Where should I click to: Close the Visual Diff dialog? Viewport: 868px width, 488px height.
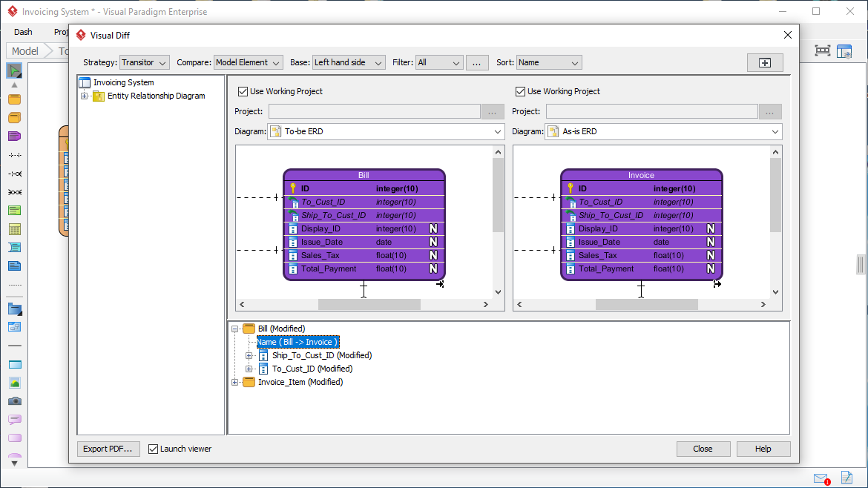pos(788,35)
